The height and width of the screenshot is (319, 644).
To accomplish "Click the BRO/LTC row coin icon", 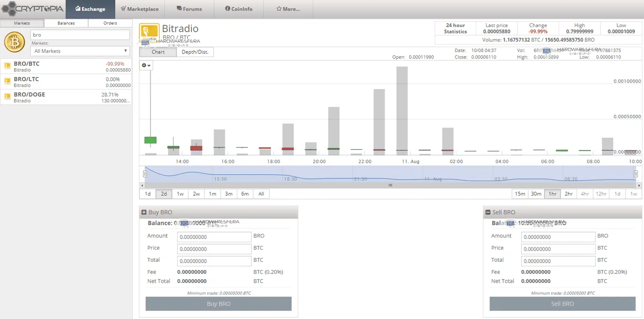I will pos(7,81).
